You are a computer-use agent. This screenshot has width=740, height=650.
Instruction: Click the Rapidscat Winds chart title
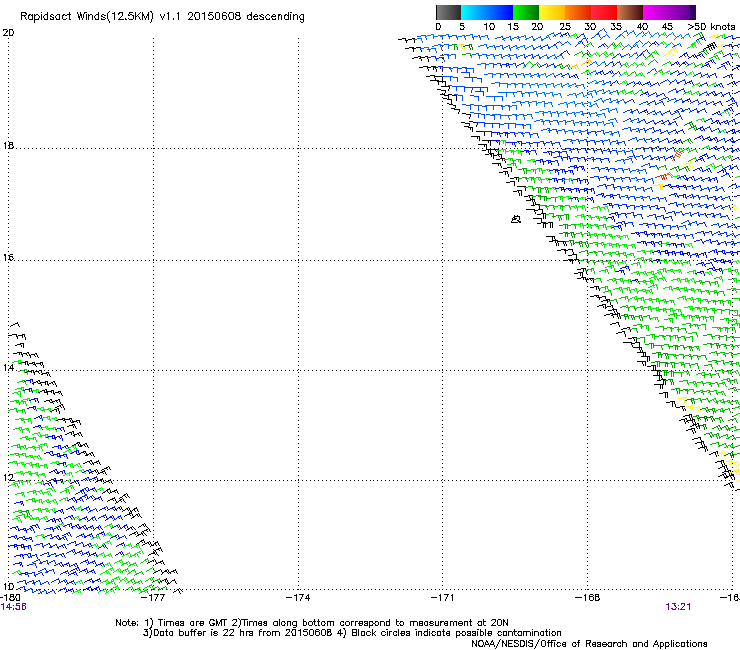[x=162, y=17]
